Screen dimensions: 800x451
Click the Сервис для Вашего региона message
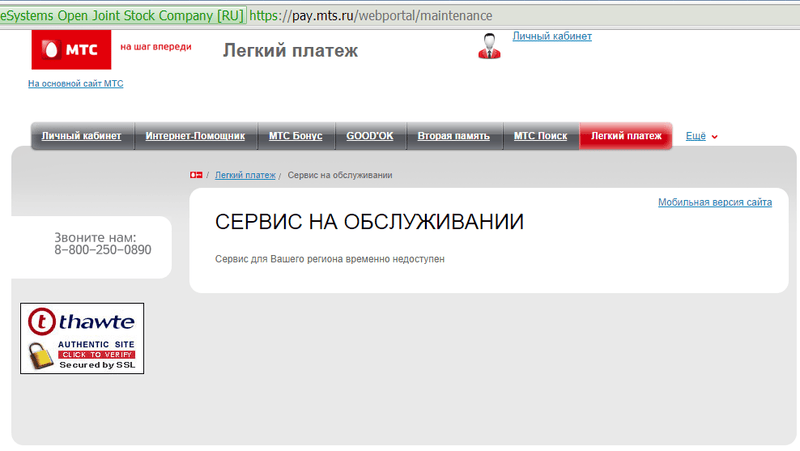[330, 259]
